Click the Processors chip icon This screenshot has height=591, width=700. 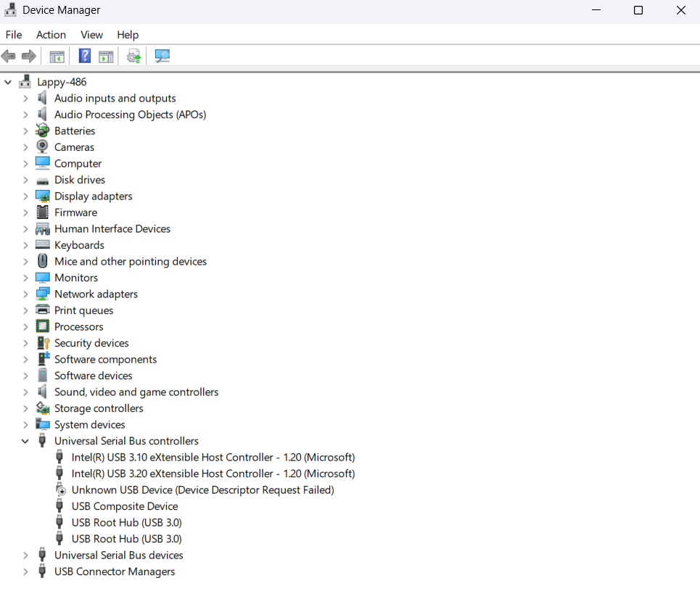click(x=42, y=326)
